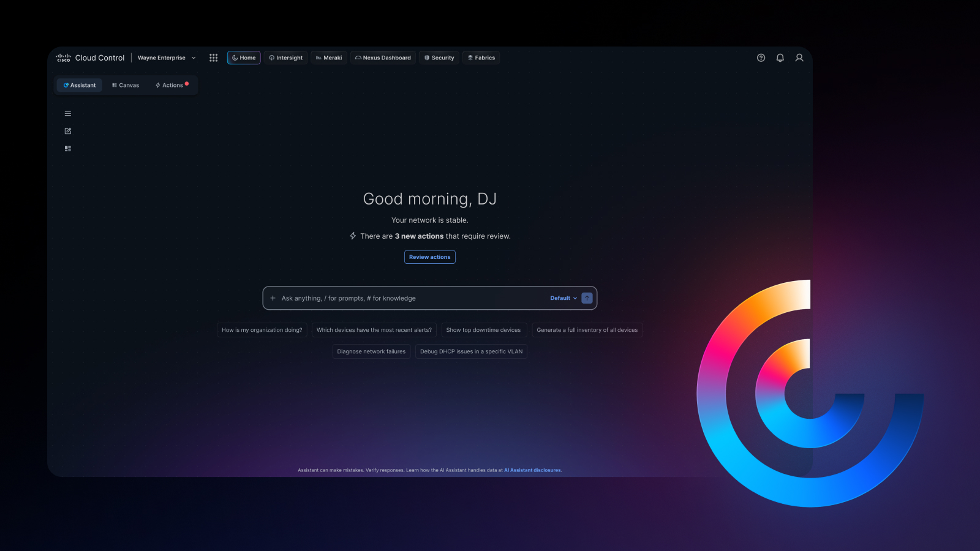Send the prompt with arrow button
The height and width of the screenshot is (551, 980).
[587, 298]
